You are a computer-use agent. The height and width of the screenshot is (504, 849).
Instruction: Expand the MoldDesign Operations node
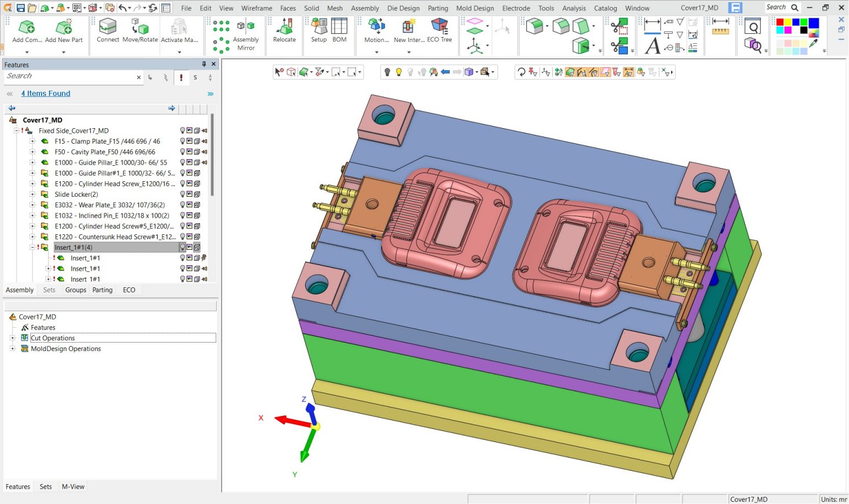[12, 349]
